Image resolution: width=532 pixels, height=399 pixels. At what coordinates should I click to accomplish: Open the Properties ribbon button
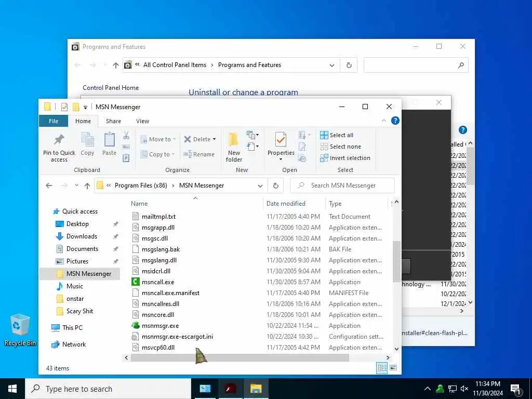(281, 146)
